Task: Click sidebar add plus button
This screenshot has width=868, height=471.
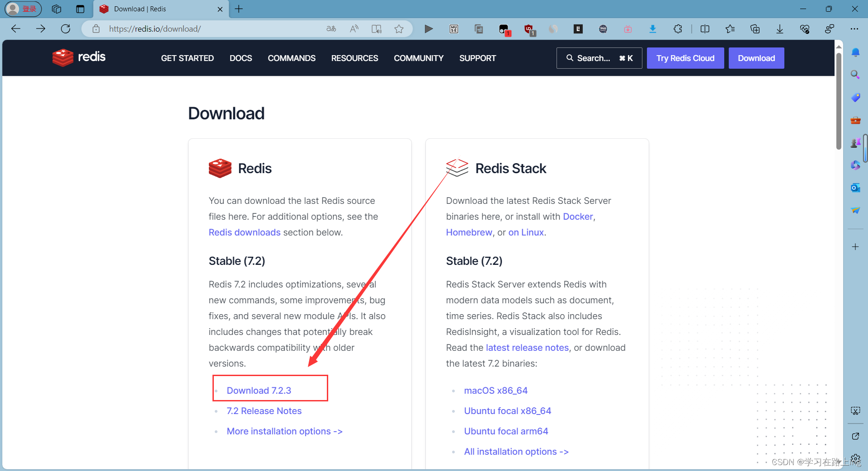Action: [x=855, y=247]
